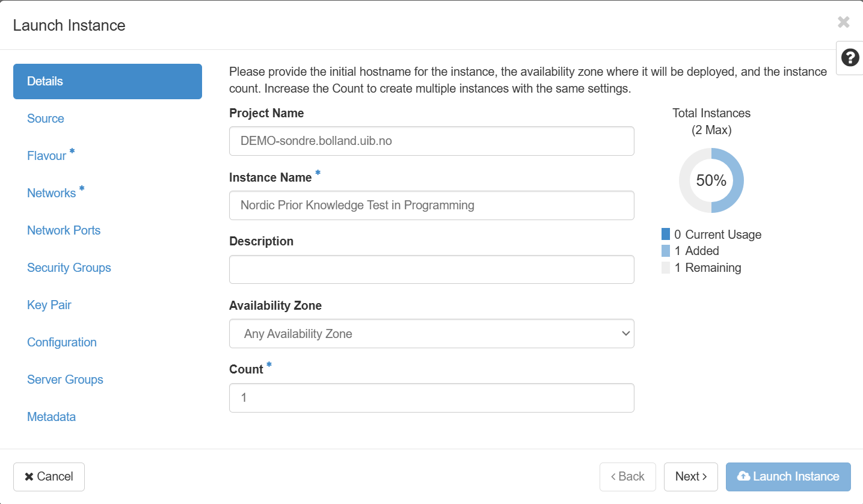Viewport: 863px width, 504px height.
Task: Open the Metadata section
Action: [52, 417]
